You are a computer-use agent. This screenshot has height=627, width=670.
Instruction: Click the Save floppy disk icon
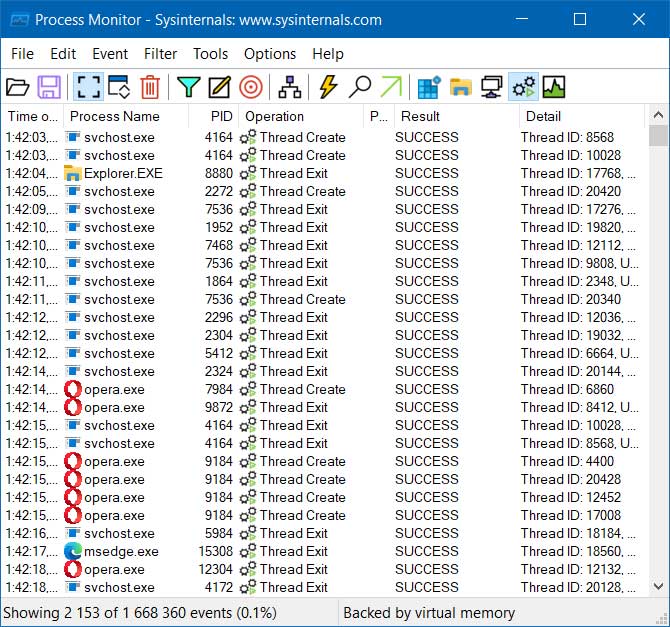pos(49,87)
